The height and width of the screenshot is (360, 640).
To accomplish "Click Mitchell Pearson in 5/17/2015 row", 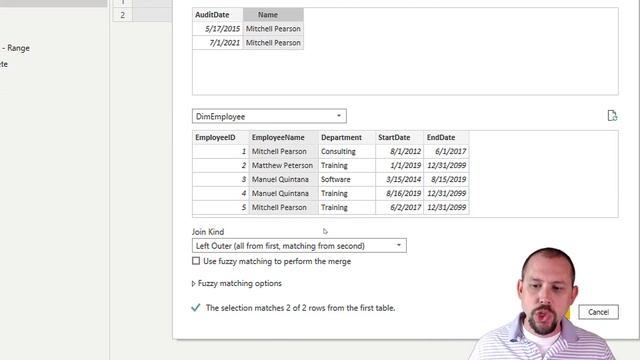I will 273,29.
